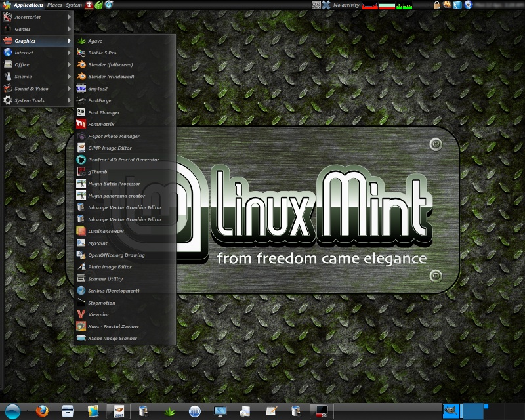Switch to the second empty workspace
The width and height of the screenshot is (525, 420).
tap(473, 411)
